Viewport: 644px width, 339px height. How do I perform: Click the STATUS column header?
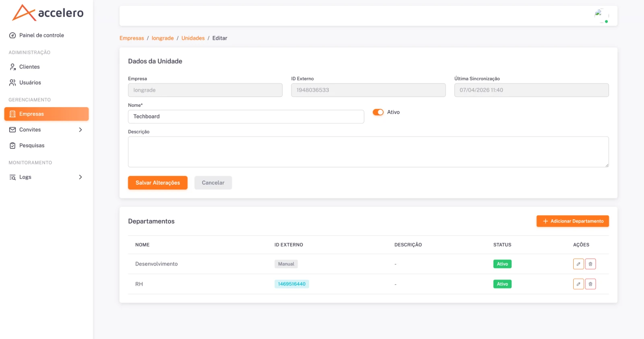coord(502,245)
